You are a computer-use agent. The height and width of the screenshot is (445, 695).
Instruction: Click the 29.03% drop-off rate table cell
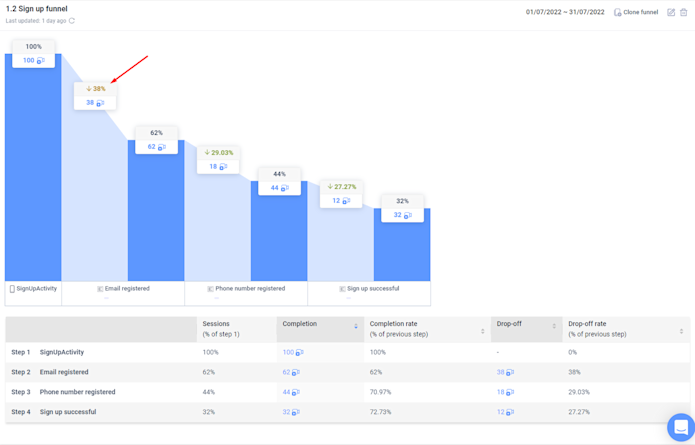click(x=579, y=392)
